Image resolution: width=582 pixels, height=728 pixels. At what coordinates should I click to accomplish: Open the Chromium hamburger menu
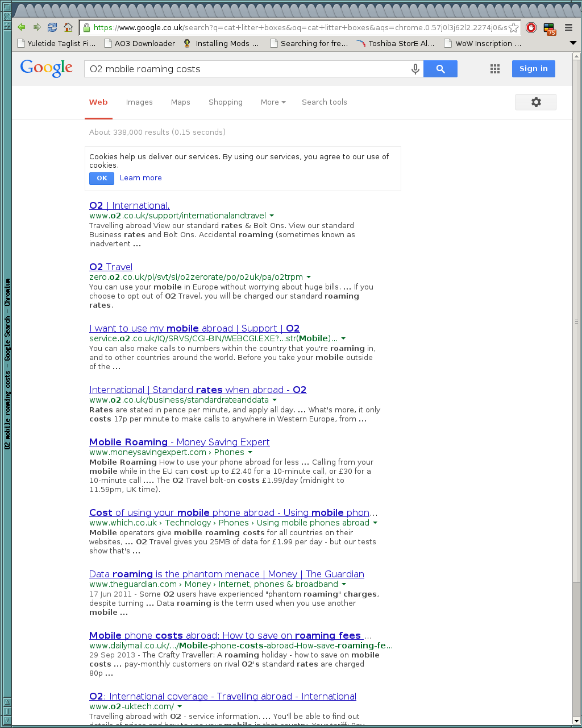point(568,27)
